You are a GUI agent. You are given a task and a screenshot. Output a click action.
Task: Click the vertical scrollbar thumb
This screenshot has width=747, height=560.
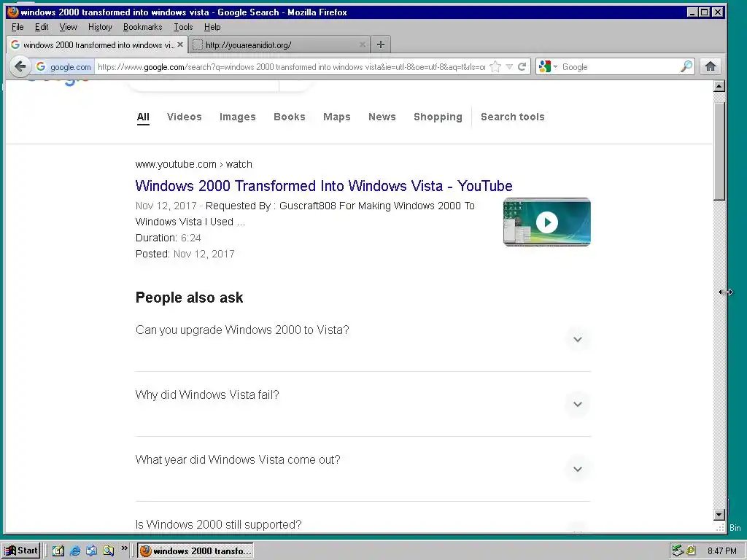(x=719, y=152)
